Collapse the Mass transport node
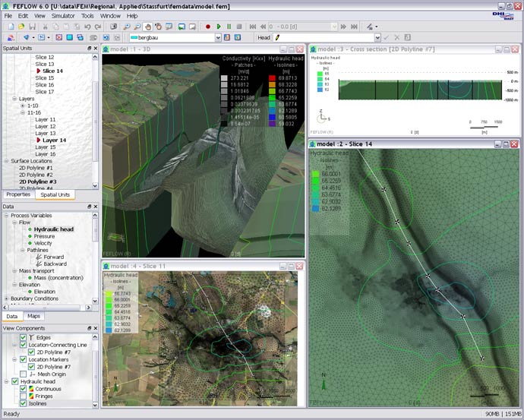The width and height of the screenshot is (524, 420). [x=14, y=270]
